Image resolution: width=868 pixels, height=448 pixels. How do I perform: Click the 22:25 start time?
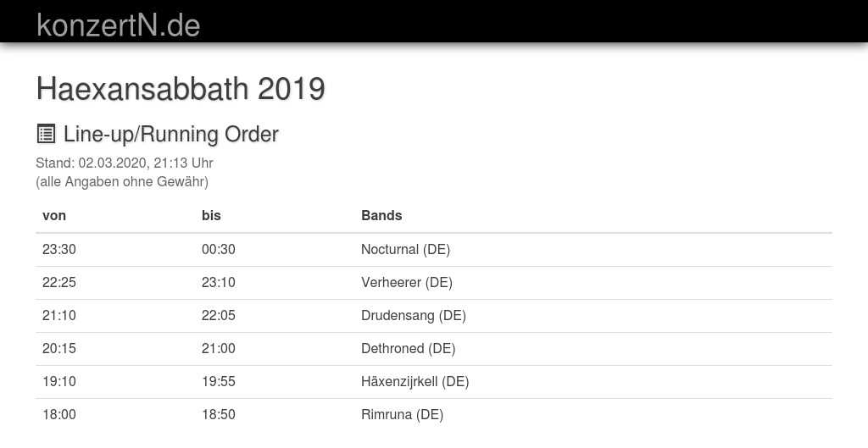click(59, 282)
